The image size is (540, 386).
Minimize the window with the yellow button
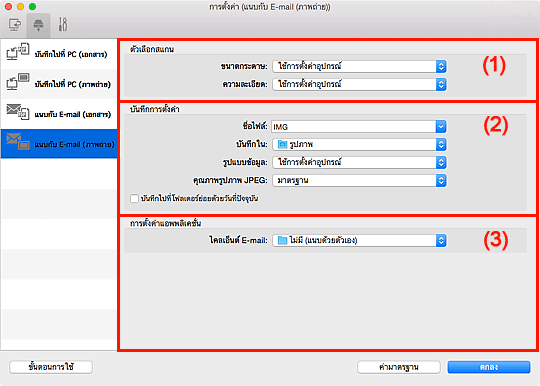click(20, 7)
